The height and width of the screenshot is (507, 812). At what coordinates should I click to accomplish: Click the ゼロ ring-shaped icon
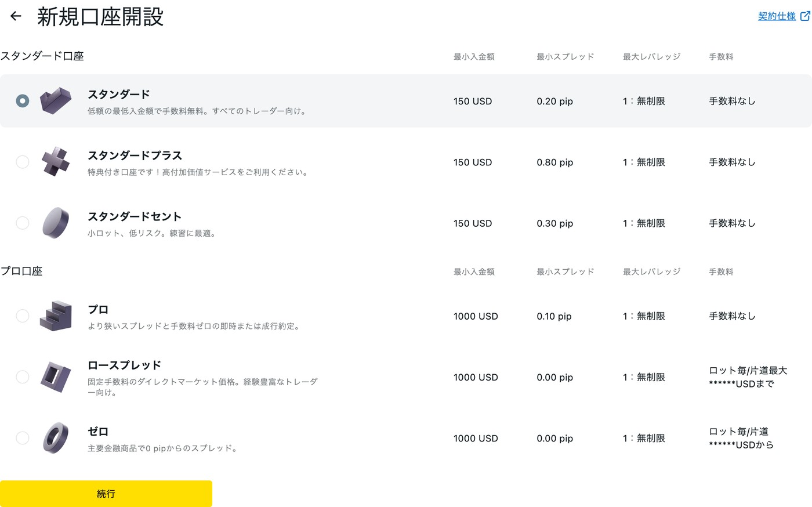coord(56,438)
